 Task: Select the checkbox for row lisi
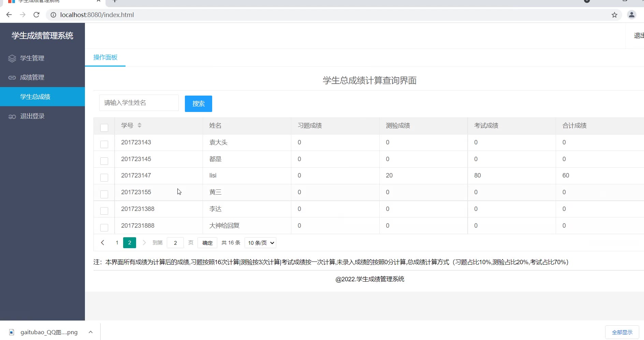(104, 178)
